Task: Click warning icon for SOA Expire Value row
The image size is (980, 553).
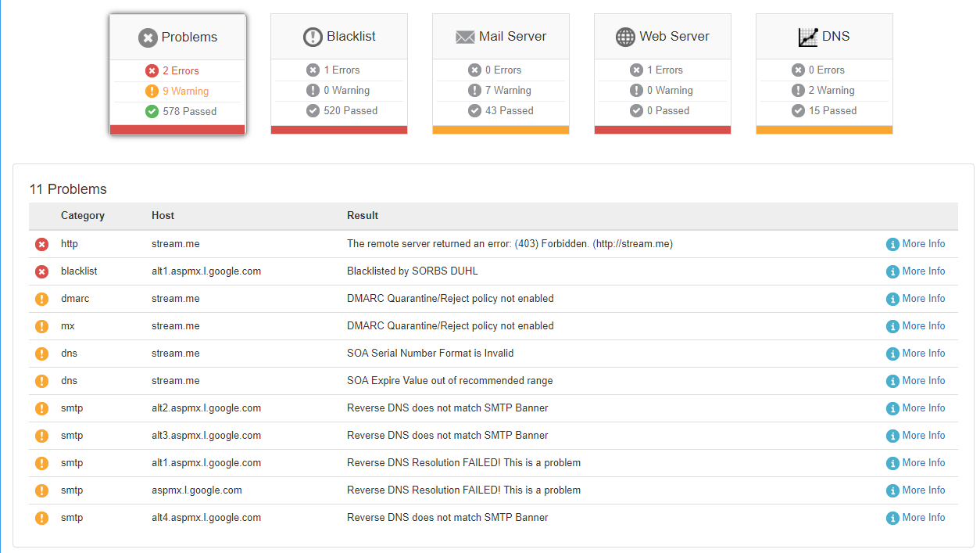Action: point(42,382)
